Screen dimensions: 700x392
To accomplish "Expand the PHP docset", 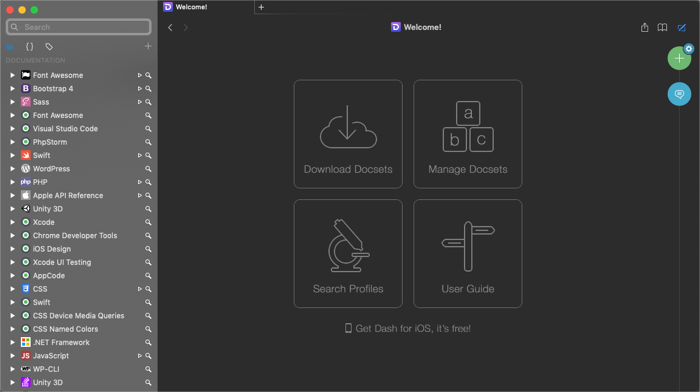I will pyautogui.click(x=12, y=182).
